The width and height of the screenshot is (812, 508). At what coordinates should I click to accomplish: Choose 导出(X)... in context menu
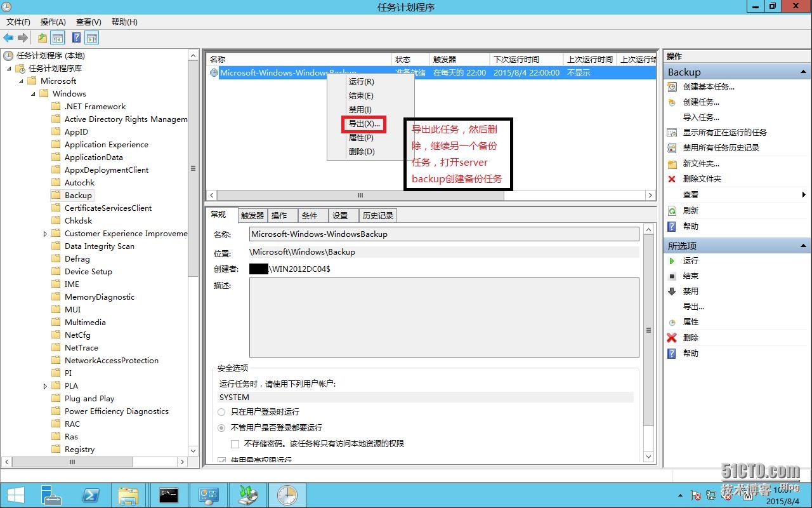point(364,124)
